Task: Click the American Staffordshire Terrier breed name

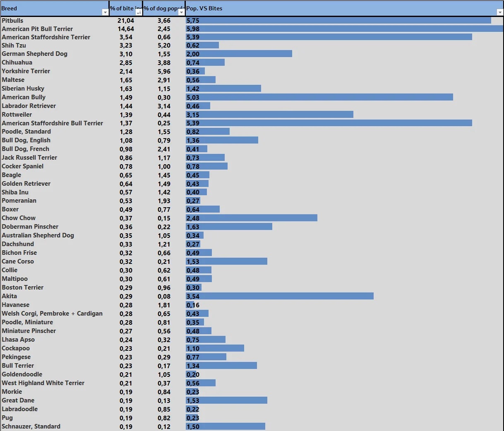Action: [46, 37]
